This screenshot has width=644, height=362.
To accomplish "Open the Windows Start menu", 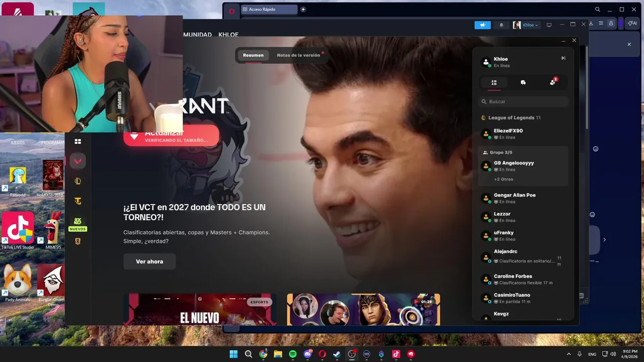I will (233, 354).
